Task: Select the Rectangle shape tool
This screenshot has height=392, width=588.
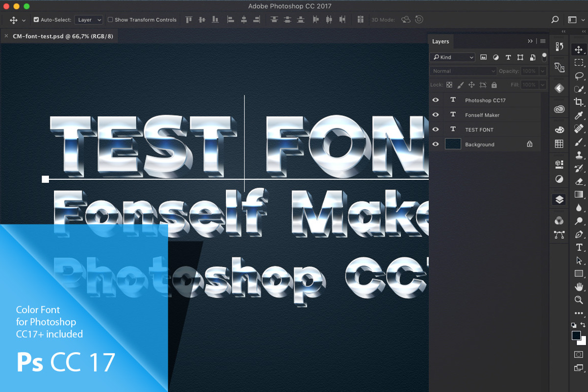Action: tap(579, 273)
